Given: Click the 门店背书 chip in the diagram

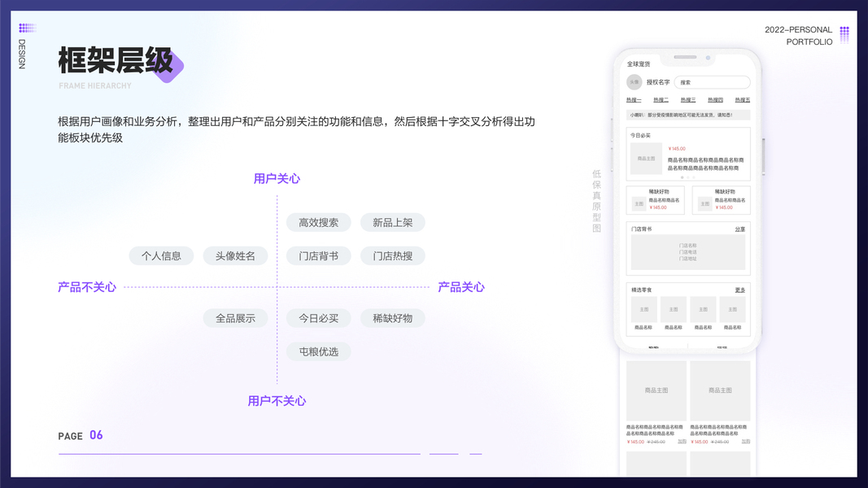Looking at the screenshot, I should [x=318, y=255].
